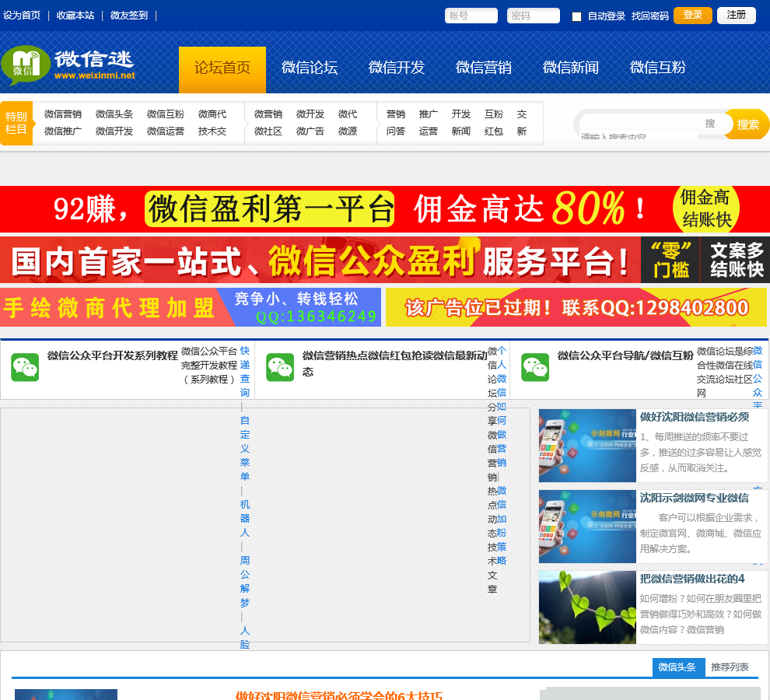
Task: Open the 微商代 link in 特别栏目
Action: (x=212, y=114)
